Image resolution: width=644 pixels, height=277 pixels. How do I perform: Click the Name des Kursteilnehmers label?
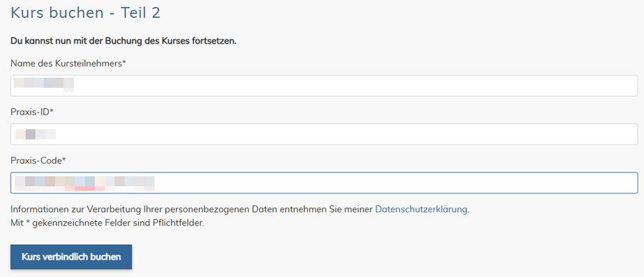[x=68, y=63]
